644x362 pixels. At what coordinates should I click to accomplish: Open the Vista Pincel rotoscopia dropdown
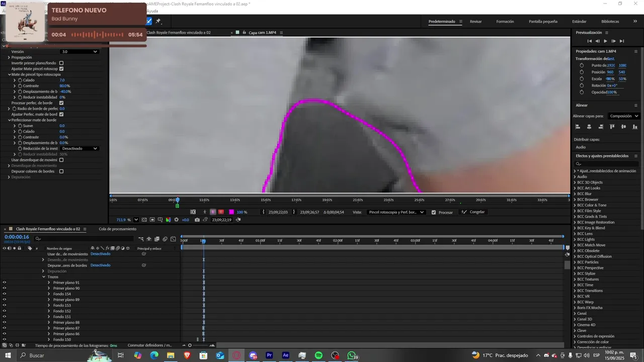(396, 212)
